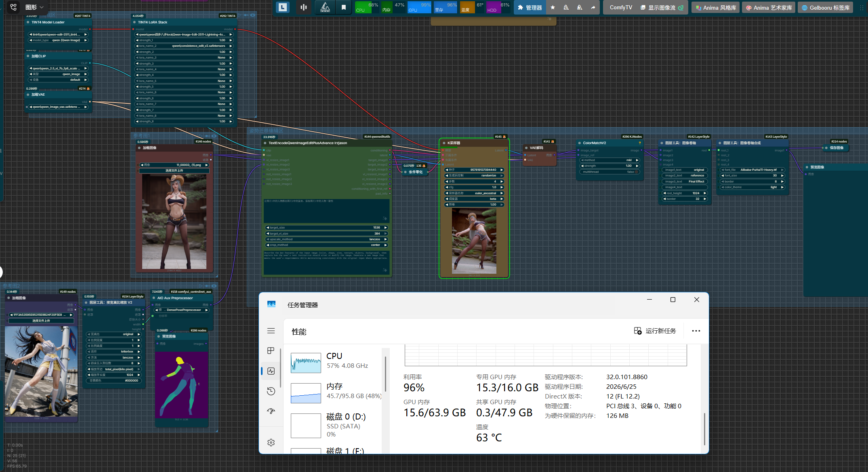Select CPU entry in Task Manager performance list
The width and height of the screenshot is (868, 472).
tap(335, 362)
